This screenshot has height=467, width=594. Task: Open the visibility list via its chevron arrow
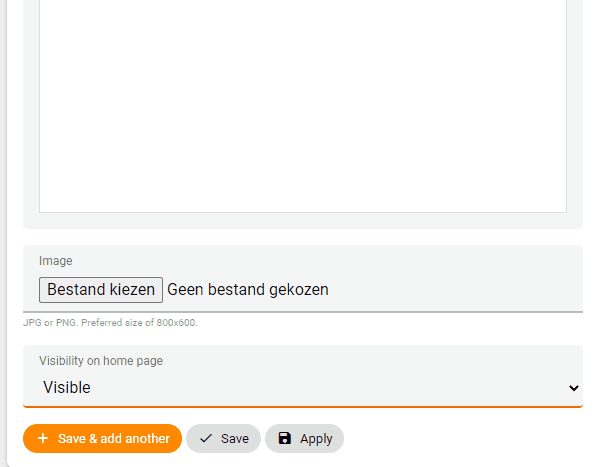click(x=574, y=388)
